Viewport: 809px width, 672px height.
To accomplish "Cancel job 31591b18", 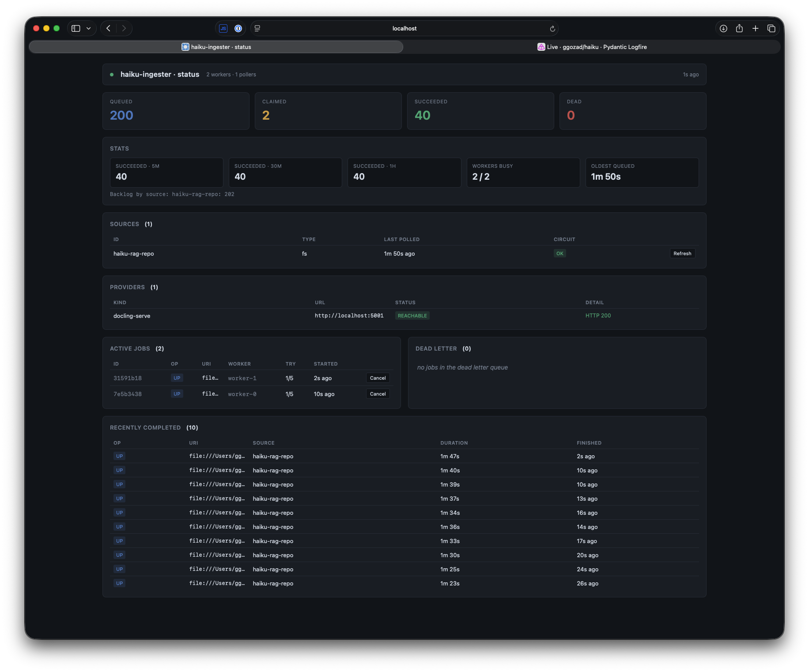I will 378,378.
